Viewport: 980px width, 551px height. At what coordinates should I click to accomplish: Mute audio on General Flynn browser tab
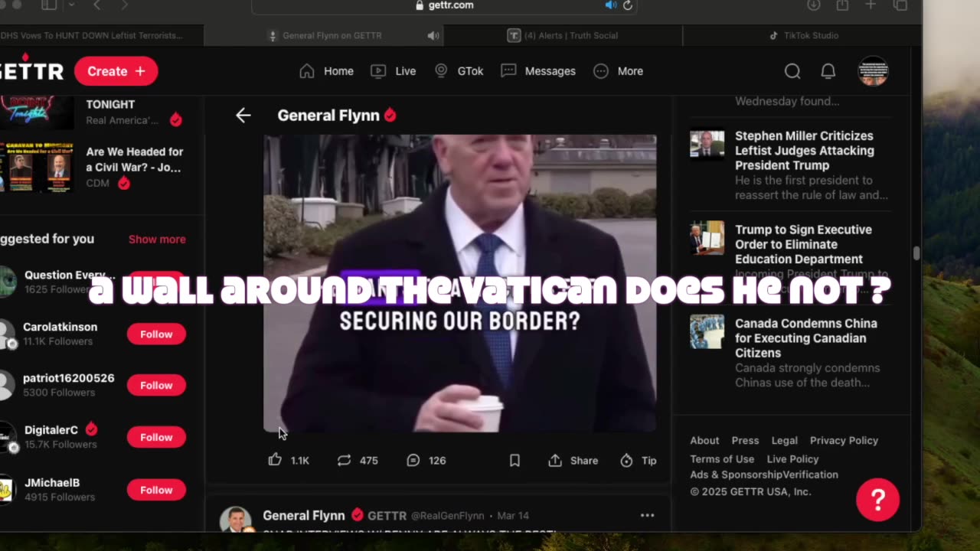(x=433, y=35)
